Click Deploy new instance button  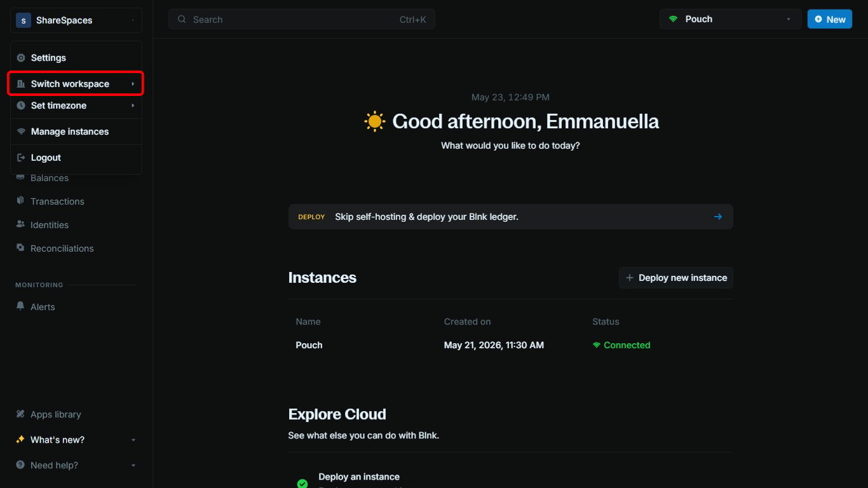676,278
